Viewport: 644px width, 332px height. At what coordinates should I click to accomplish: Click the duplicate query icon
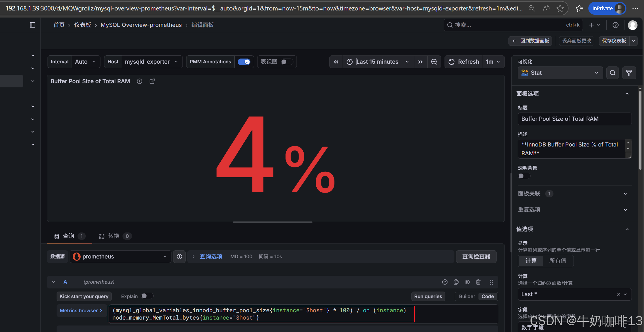coord(456,282)
